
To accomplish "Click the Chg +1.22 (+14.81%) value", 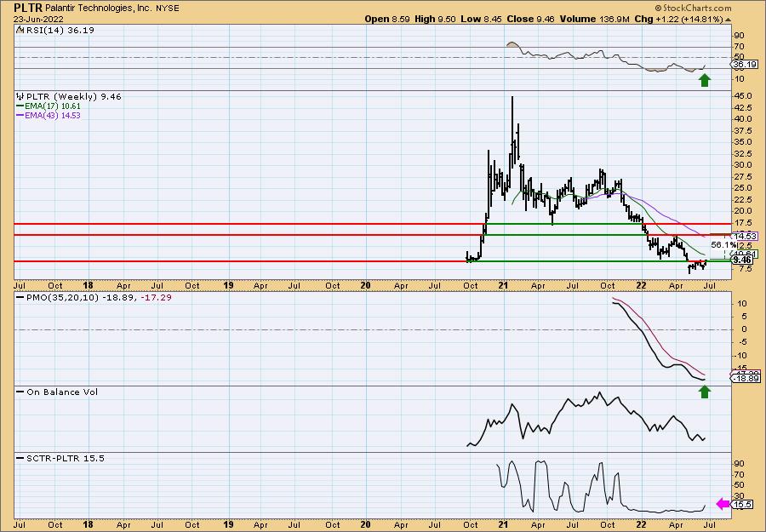I will (678, 19).
